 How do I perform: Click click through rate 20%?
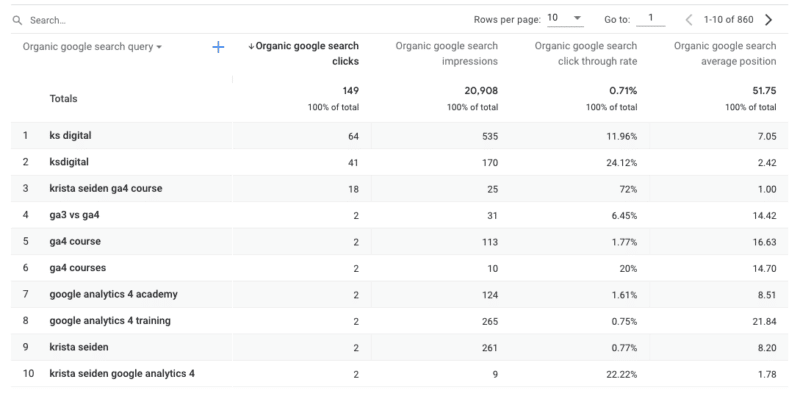(x=628, y=268)
